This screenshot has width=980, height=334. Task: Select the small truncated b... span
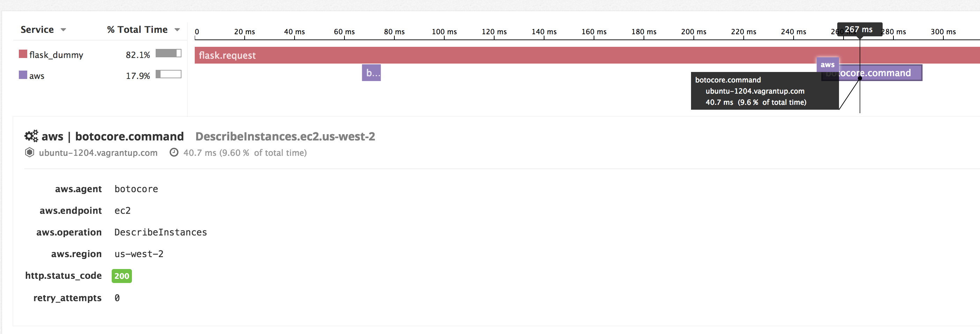(371, 73)
